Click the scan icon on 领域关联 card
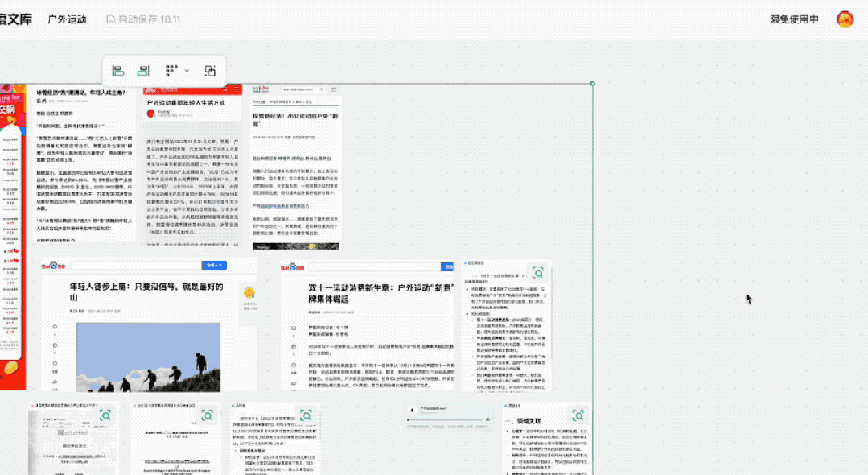 [x=578, y=415]
